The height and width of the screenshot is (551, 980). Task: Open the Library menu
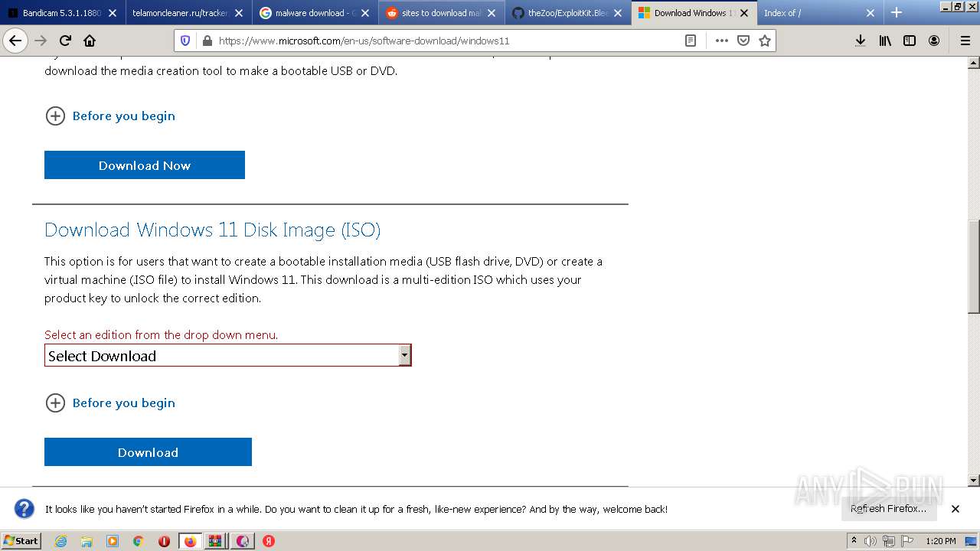(x=885, y=41)
